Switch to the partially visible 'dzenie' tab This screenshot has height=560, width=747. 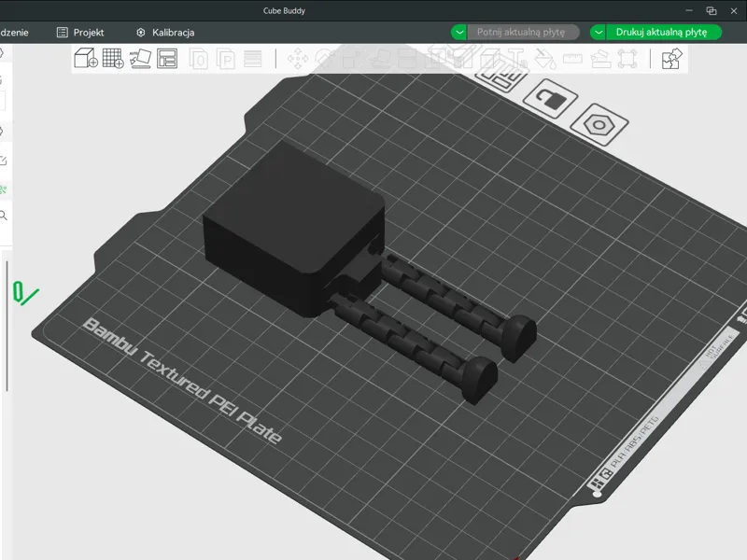[14, 33]
